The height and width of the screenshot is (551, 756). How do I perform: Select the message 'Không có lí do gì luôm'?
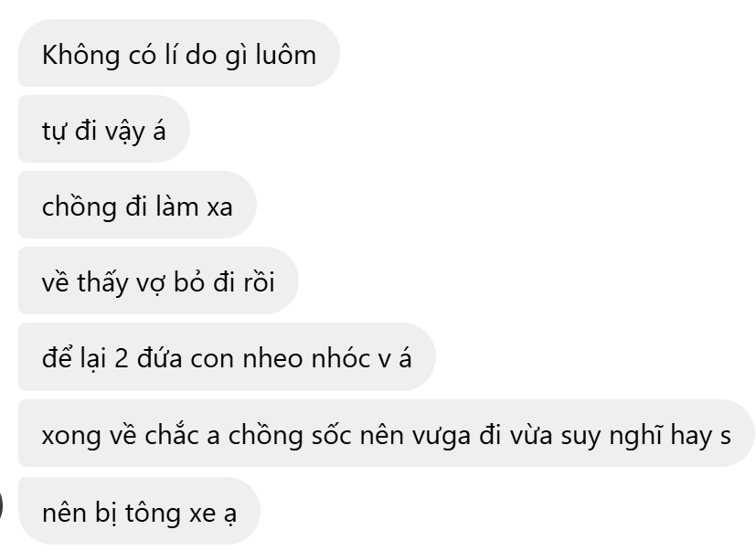[179, 53]
